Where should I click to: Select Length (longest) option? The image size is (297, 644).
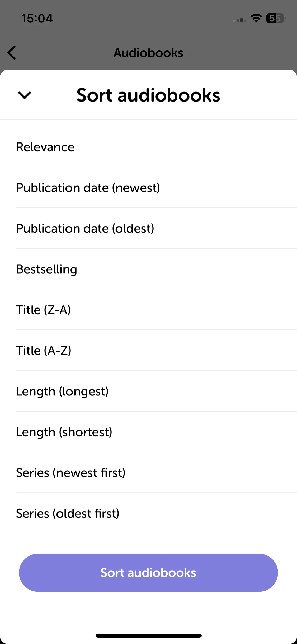coord(148,391)
